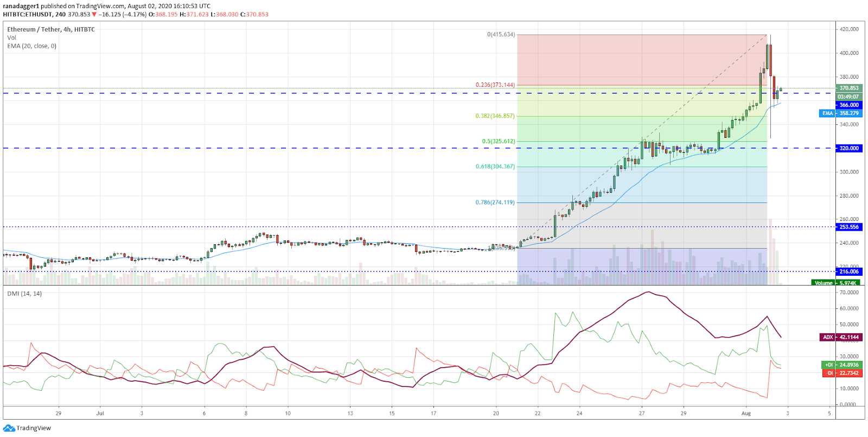This screenshot has width=868, height=437.
Task: Click the -DI 22.7342 value tag
Action: 841,373
